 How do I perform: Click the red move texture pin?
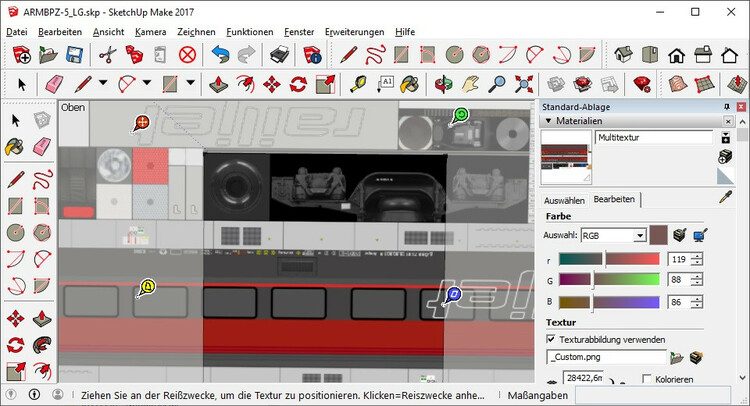(142, 122)
